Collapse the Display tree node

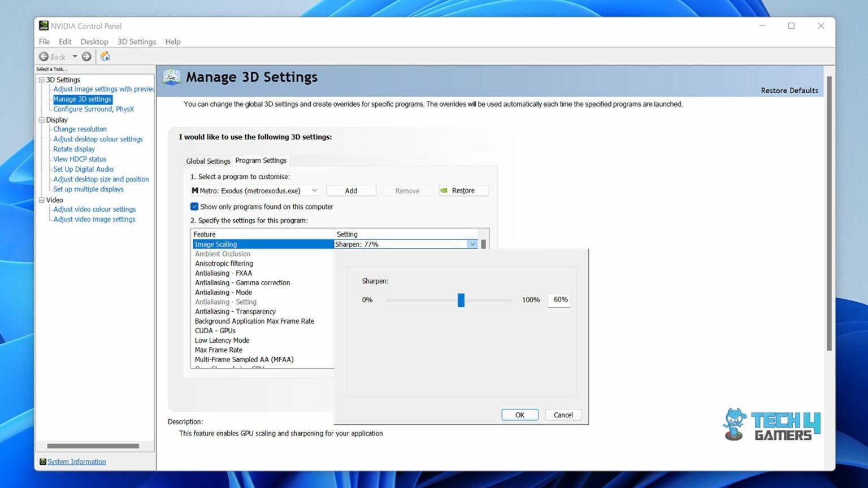[41, 120]
